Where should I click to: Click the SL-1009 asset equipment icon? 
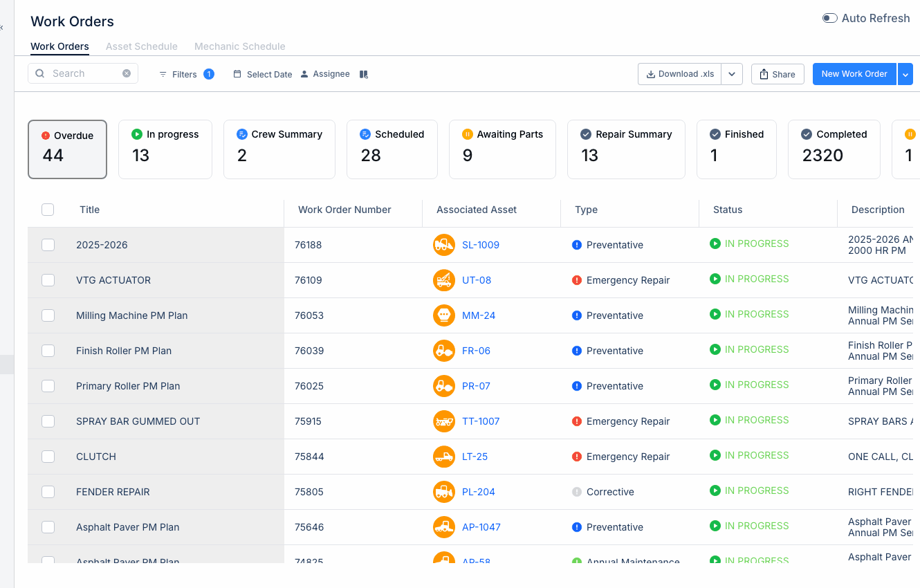(444, 245)
